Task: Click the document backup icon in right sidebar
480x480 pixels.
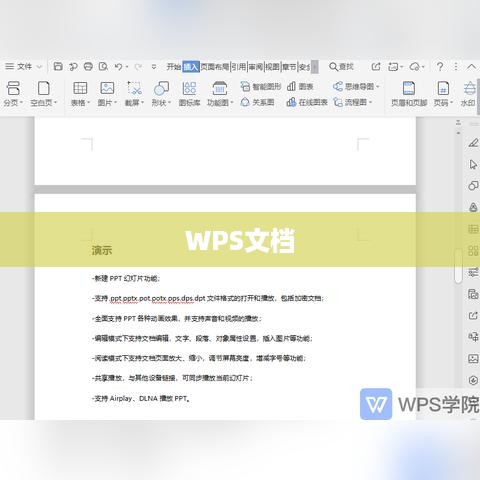Action: [473, 294]
